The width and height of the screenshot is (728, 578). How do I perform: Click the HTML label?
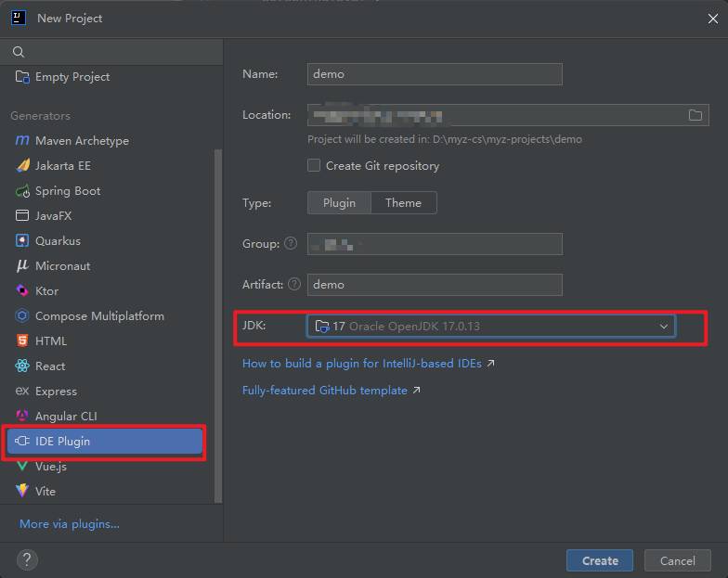coord(51,341)
